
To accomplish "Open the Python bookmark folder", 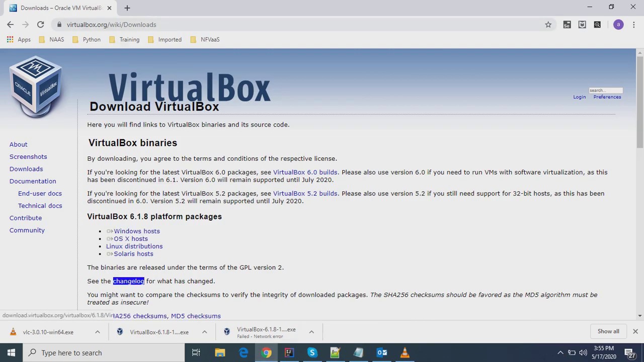I will click(87, 39).
